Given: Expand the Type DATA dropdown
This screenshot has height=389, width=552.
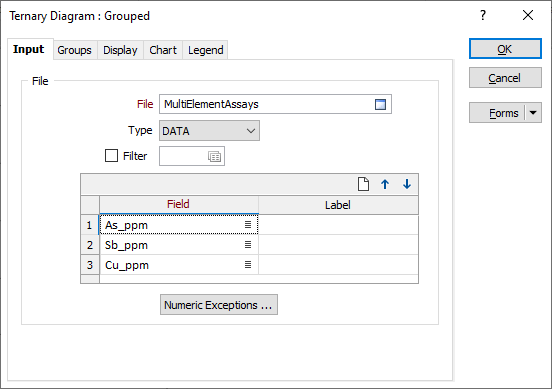Looking at the screenshot, I should pos(209,131).
